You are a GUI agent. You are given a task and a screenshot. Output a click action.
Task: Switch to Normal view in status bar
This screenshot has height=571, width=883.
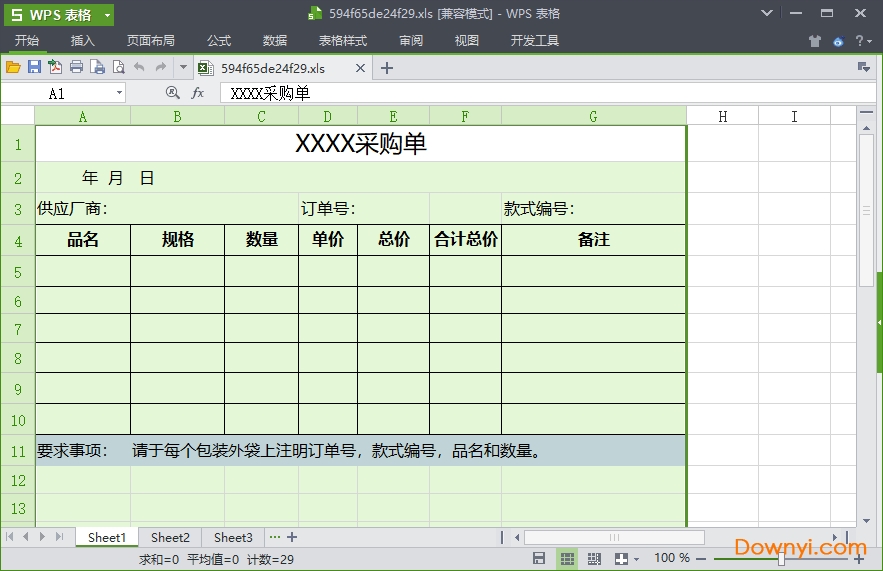coord(567,559)
